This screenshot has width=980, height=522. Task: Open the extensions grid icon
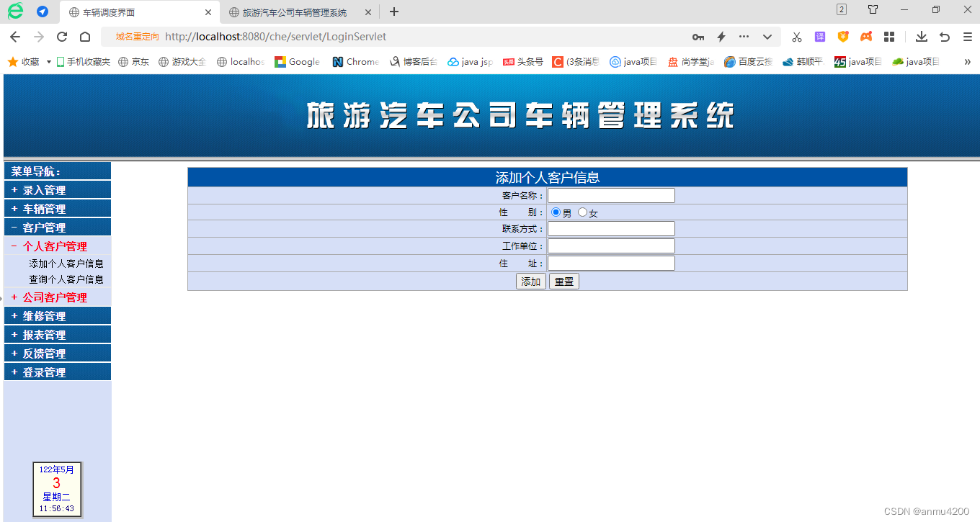tap(889, 37)
